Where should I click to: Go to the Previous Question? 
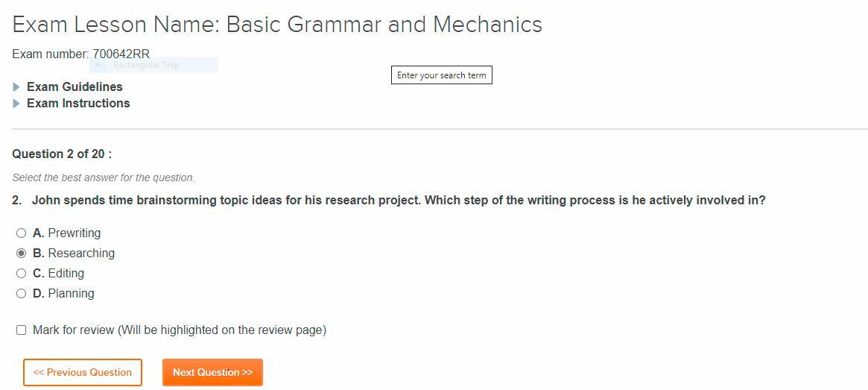click(x=83, y=373)
